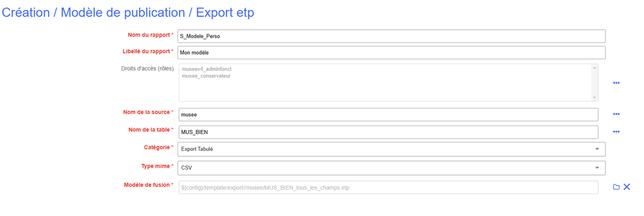Click the Modèle de fusion path field
The width and height of the screenshot is (644, 216).
pos(388,188)
